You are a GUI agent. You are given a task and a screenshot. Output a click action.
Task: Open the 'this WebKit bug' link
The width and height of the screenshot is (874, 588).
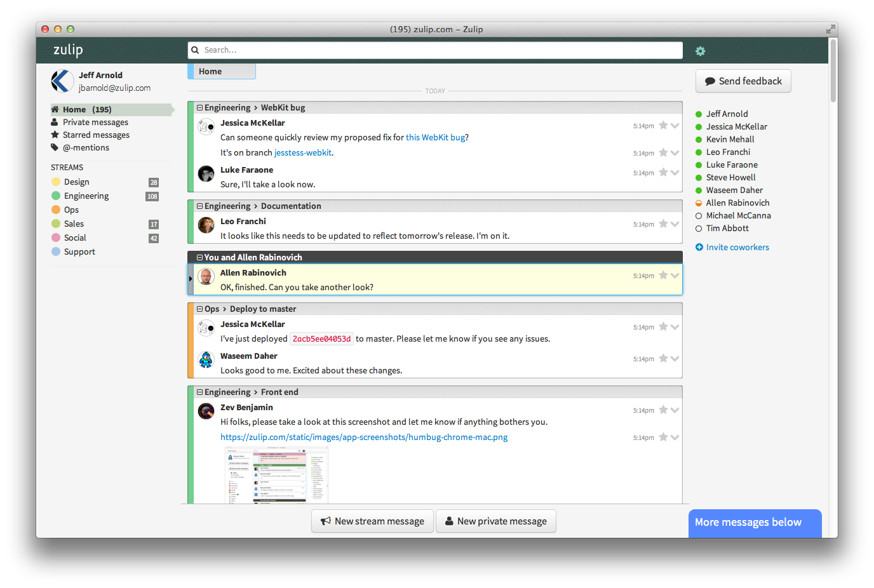tap(435, 137)
